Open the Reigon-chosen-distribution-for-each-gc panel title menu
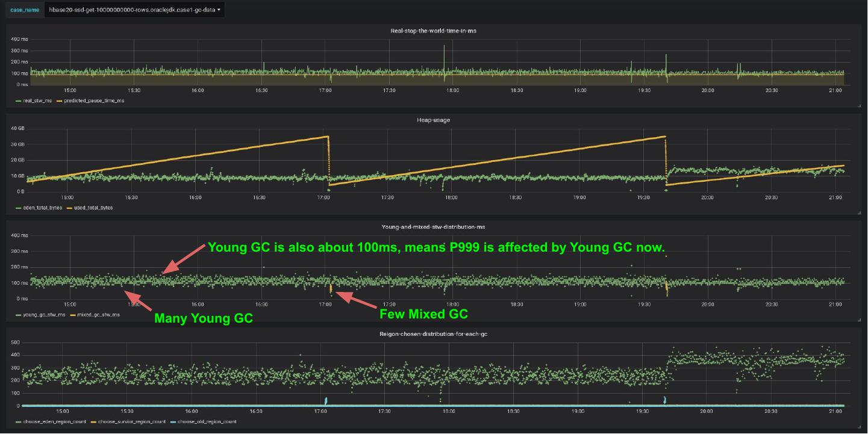Viewport: 868px width, 434px height. [433, 333]
